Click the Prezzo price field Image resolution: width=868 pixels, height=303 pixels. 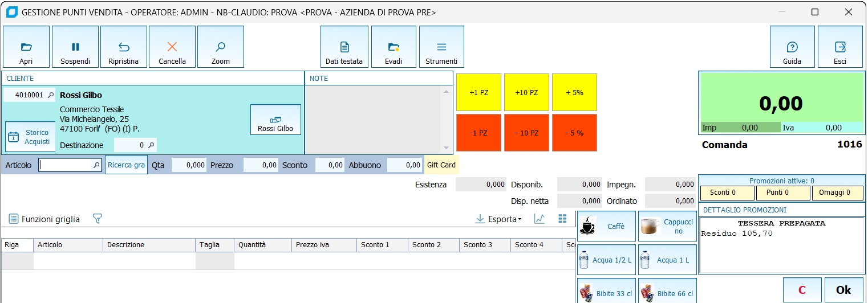point(261,165)
